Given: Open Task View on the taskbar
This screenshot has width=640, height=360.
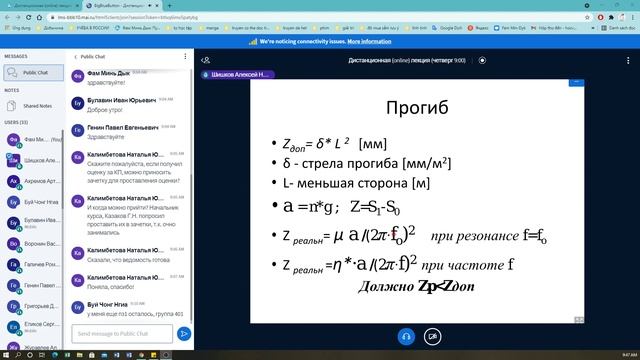Looking at the screenshot, I should pyautogui.click(x=42, y=355).
